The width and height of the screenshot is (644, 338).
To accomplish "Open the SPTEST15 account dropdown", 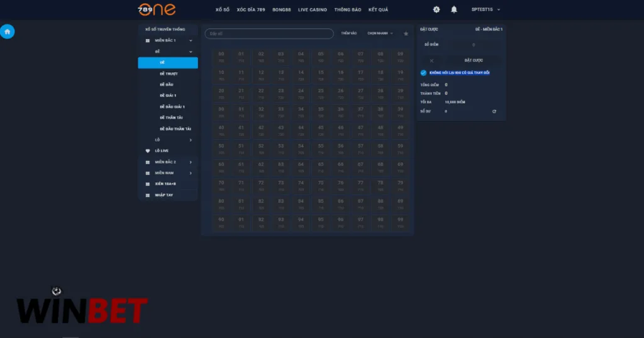I will [x=486, y=9].
